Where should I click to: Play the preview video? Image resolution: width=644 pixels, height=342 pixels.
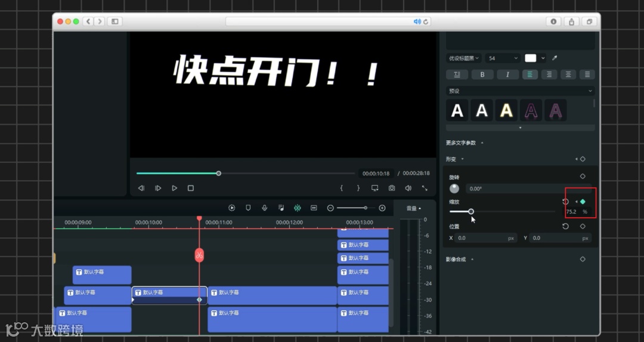tap(175, 188)
